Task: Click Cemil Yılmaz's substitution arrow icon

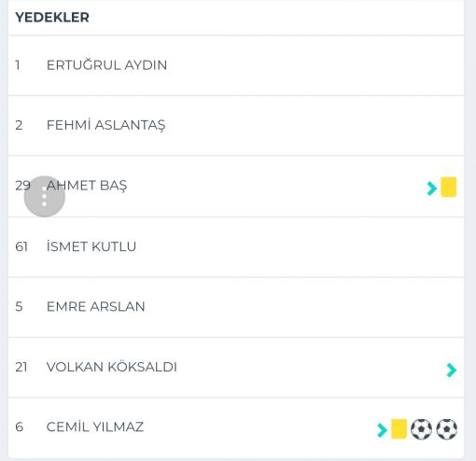Action: 382,430
